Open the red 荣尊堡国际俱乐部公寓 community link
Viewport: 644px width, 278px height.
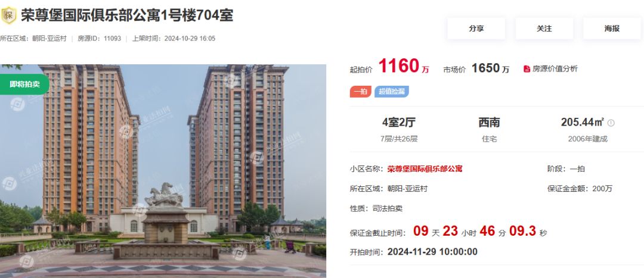pyautogui.click(x=425, y=168)
